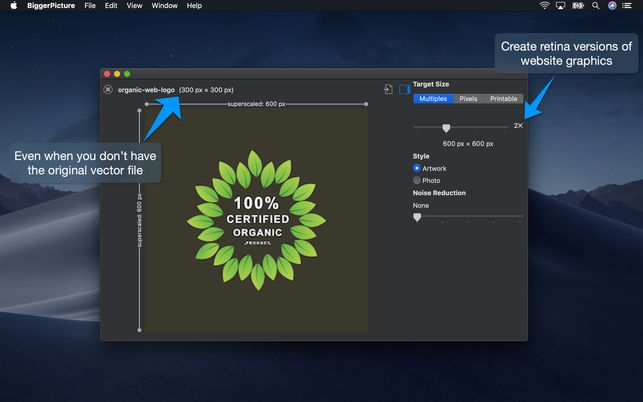643x402 pixels.
Task: Select the Artwork style option
Action: (417, 168)
